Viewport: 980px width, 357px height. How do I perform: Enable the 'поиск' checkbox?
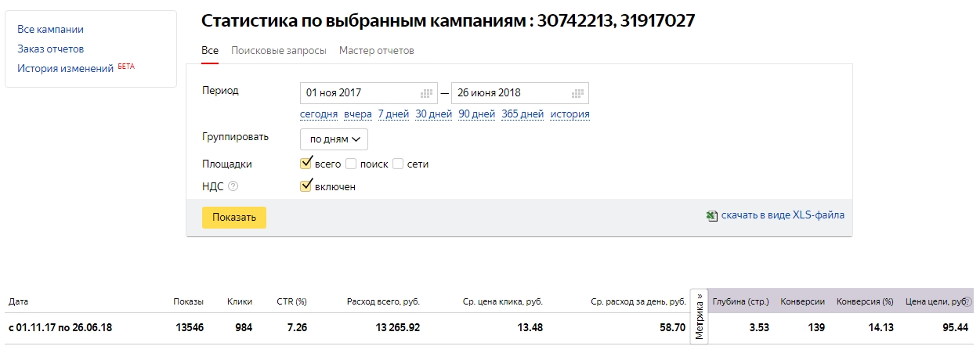click(351, 164)
